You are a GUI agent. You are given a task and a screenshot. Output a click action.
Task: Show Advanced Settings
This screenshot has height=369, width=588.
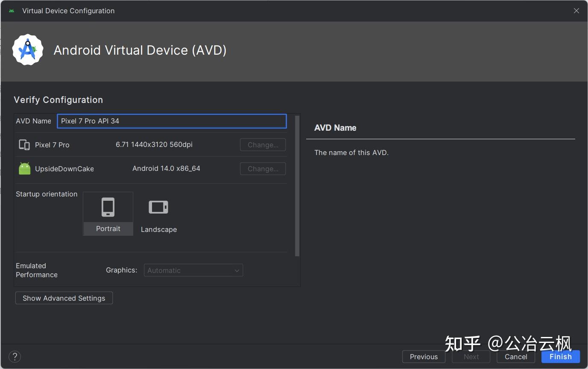[64, 298]
